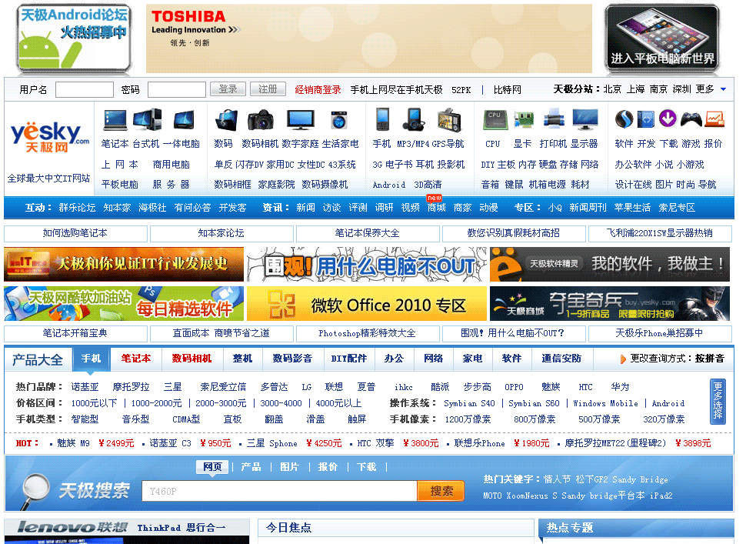Switch to the 报价 search tab
The image size is (756, 544).
click(x=328, y=467)
